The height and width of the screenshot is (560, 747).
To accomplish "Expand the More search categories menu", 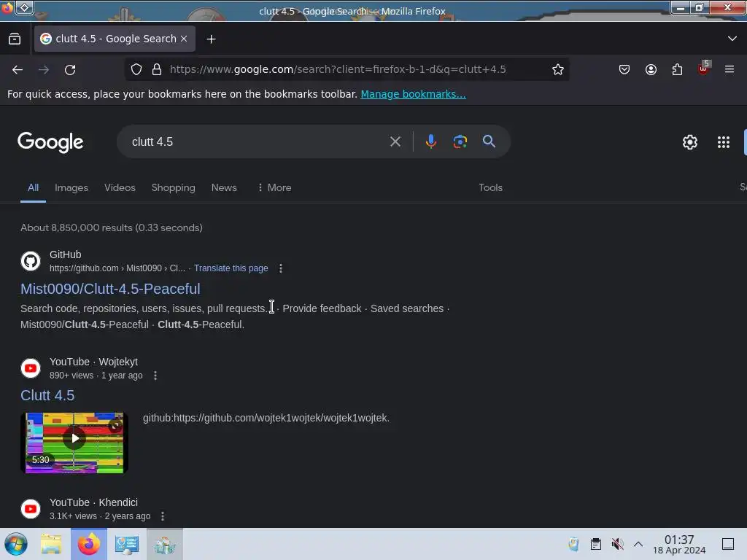I will click(274, 187).
